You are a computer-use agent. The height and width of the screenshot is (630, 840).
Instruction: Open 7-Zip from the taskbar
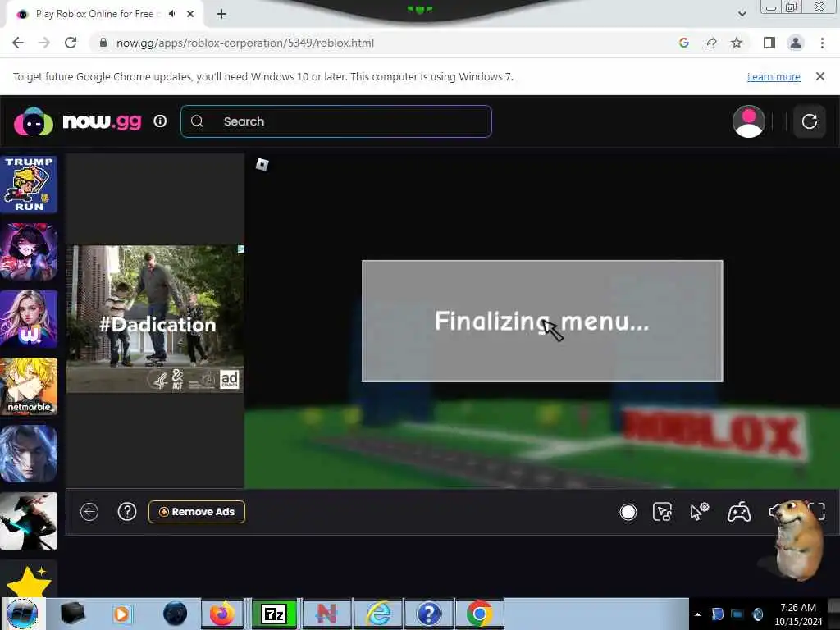[274, 614]
